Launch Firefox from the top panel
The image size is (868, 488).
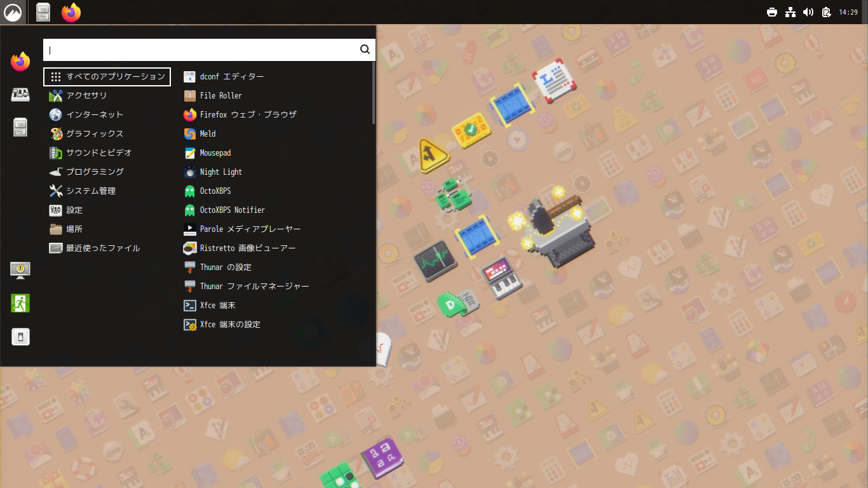pyautogui.click(x=71, y=12)
